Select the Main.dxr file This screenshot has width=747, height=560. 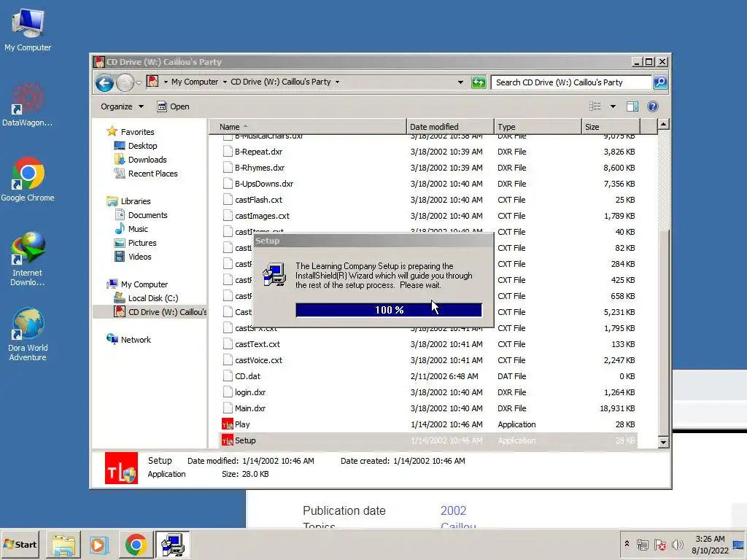250,408
